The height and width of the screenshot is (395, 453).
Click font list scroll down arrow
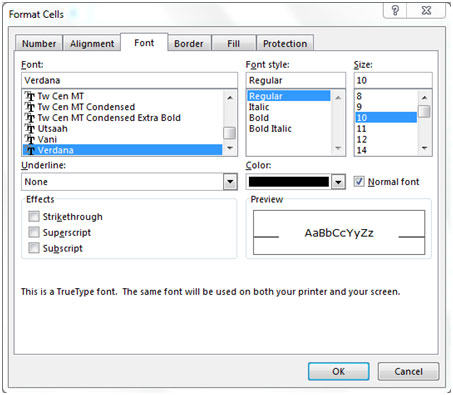[230, 148]
